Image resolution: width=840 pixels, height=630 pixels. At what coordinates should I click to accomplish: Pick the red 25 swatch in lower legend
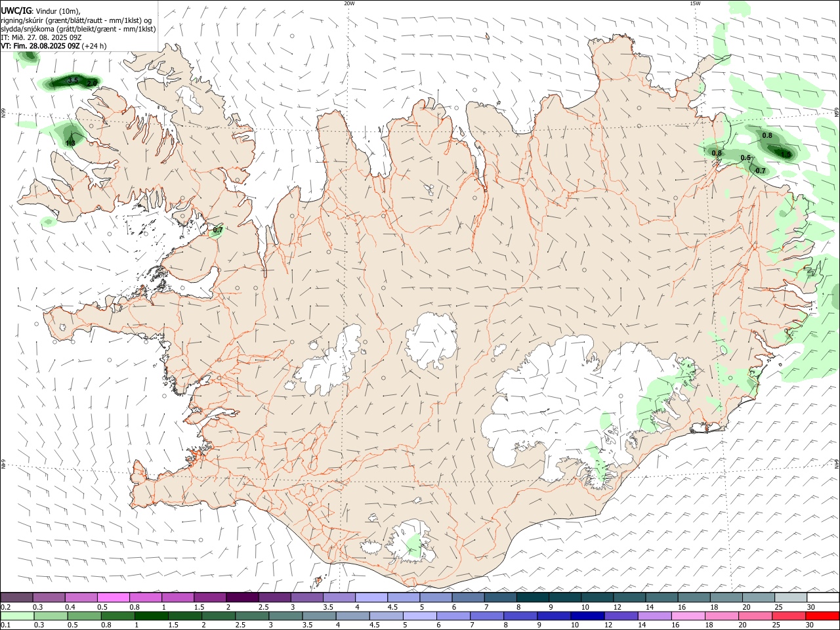pos(787,616)
